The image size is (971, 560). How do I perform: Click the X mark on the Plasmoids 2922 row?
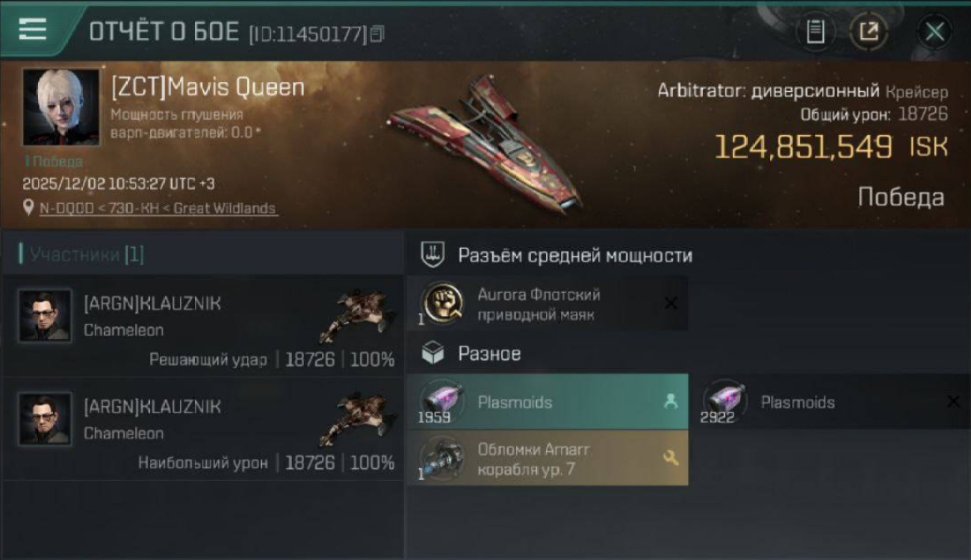pyautogui.click(x=953, y=402)
